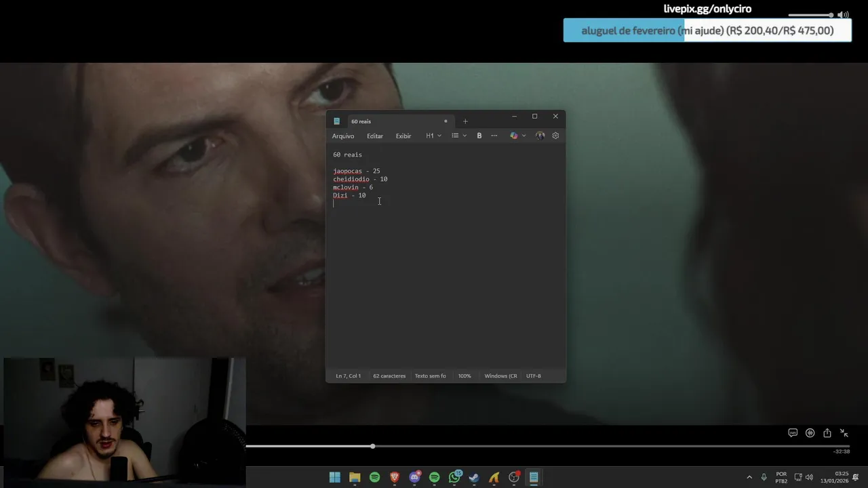
Task: Click the 100% zoom level in status bar
Action: click(465, 375)
